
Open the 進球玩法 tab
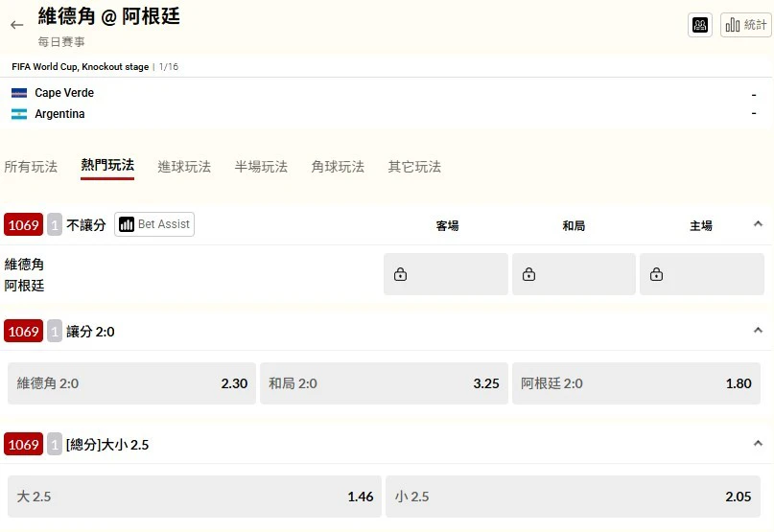[184, 167]
